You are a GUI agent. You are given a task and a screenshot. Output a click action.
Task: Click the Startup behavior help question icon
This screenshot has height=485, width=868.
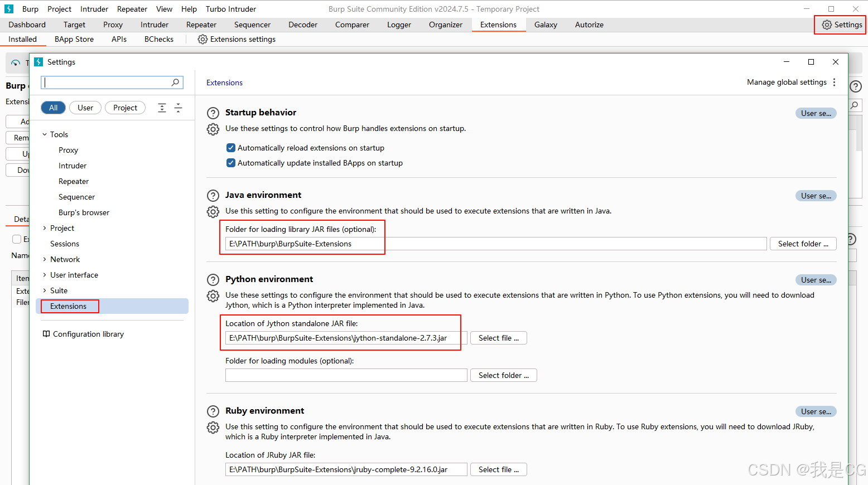coord(213,113)
